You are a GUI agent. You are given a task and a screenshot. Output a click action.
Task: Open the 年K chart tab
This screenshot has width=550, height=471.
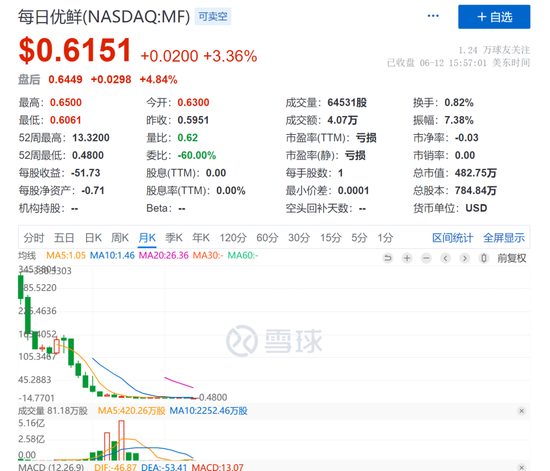coord(201,238)
